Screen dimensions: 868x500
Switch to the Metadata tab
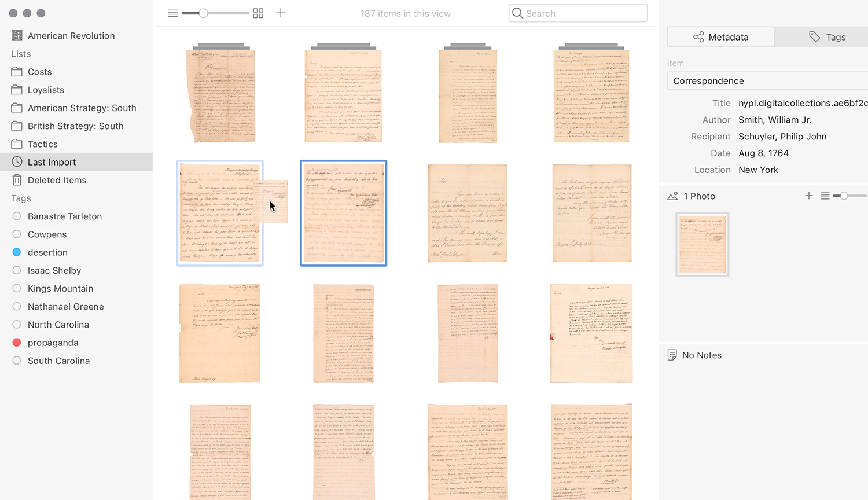[720, 37]
